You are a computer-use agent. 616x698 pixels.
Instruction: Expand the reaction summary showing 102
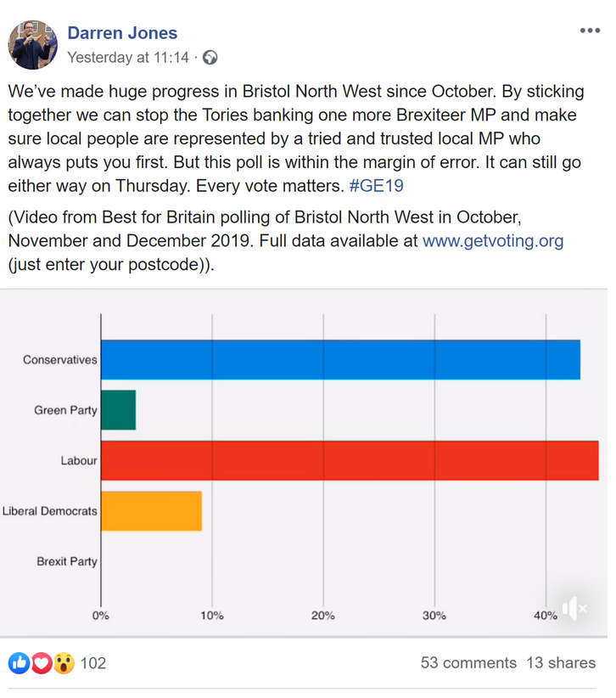pyautogui.click(x=93, y=663)
